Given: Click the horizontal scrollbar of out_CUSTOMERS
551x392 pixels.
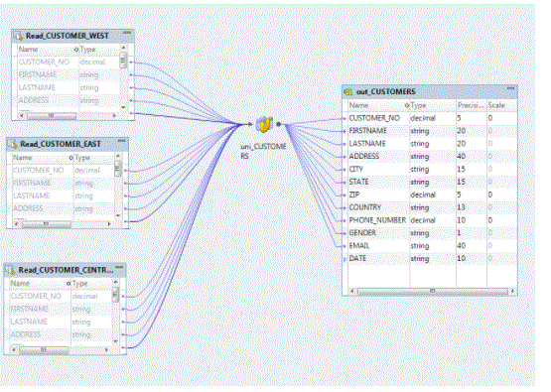Looking at the screenshot, I should pyautogui.click(x=433, y=291).
